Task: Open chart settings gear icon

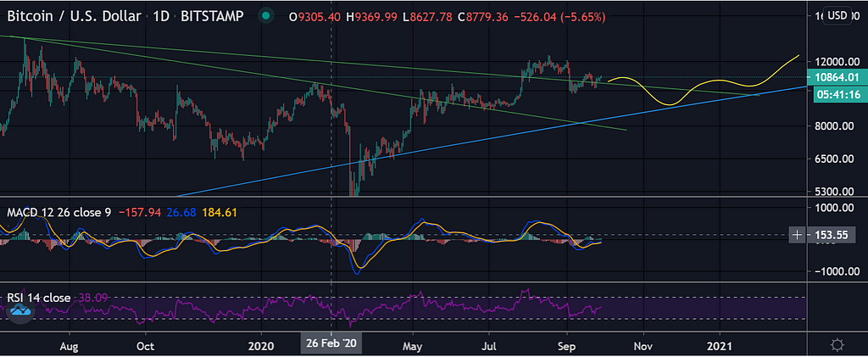Action: pos(837,345)
